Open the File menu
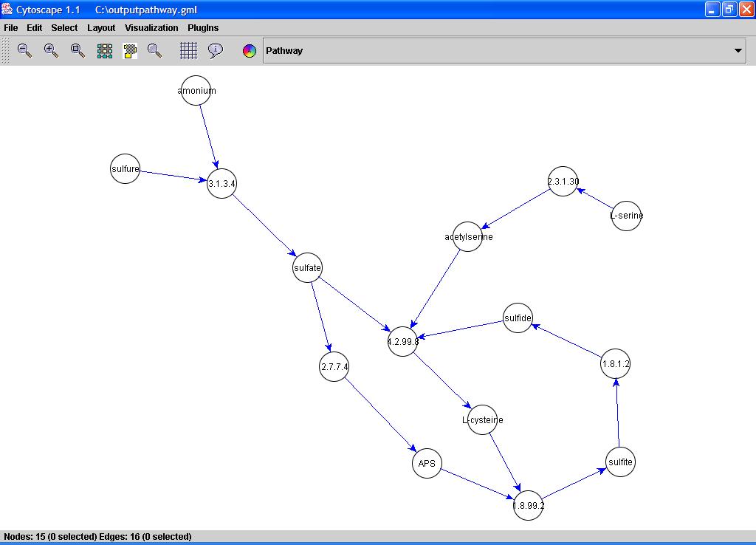This screenshot has width=756, height=545. (10, 28)
